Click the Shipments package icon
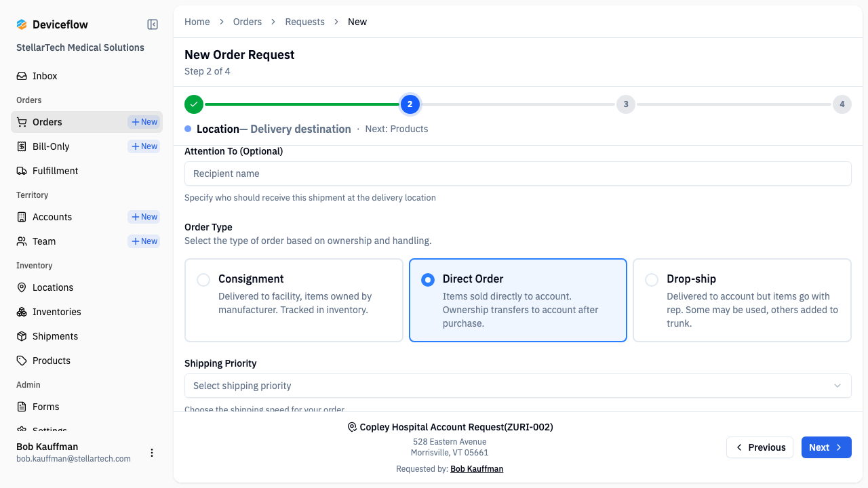This screenshot has height=488, width=868. pos(22,336)
